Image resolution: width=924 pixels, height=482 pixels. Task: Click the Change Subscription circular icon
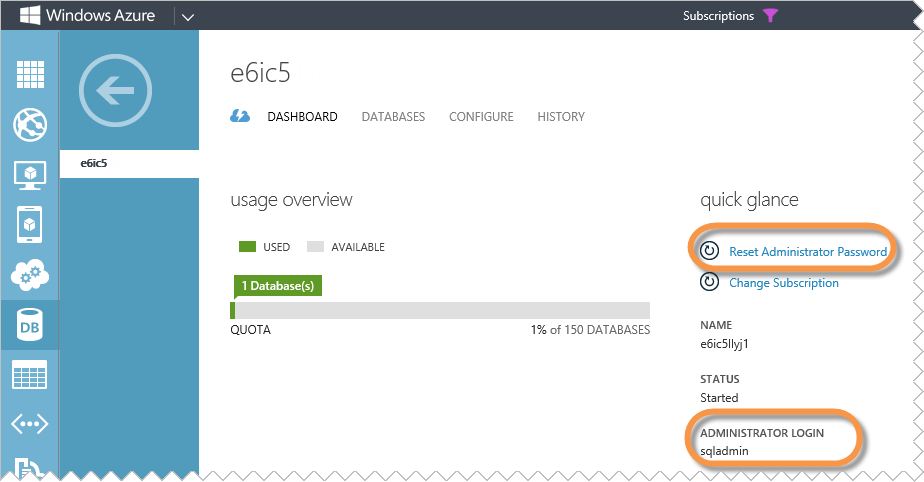pos(710,282)
